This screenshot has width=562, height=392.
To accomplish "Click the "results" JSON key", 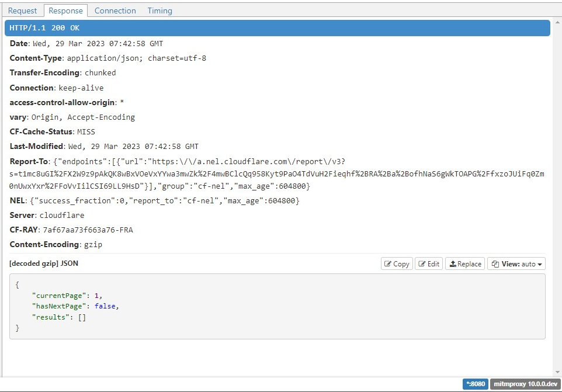I will coord(52,317).
